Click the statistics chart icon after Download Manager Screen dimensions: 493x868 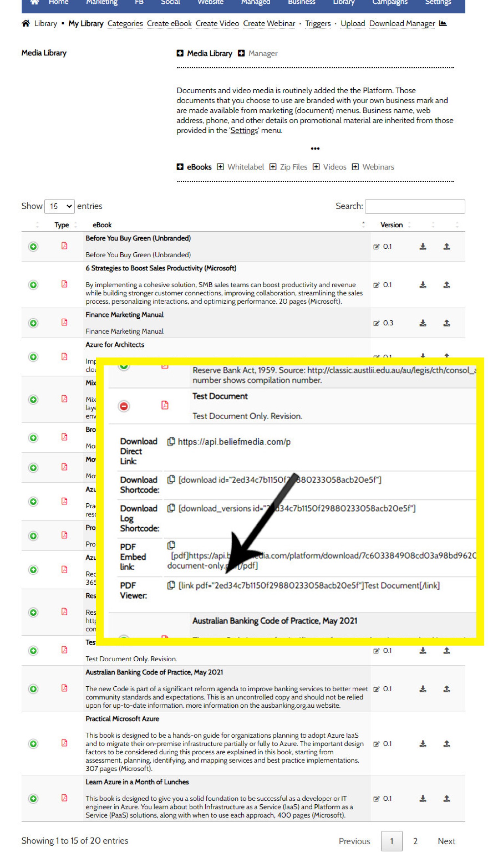(x=442, y=23)
